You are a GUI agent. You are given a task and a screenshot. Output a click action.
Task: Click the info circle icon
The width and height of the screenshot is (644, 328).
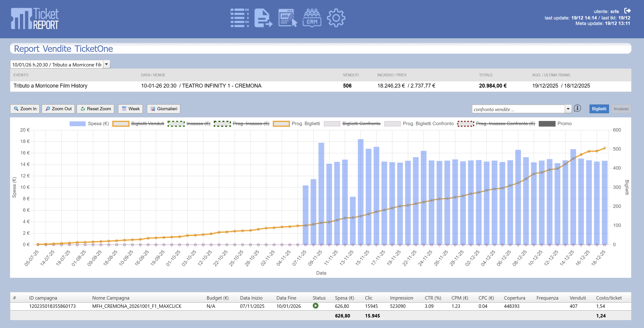pyautogui.click(x=577, y=108)
